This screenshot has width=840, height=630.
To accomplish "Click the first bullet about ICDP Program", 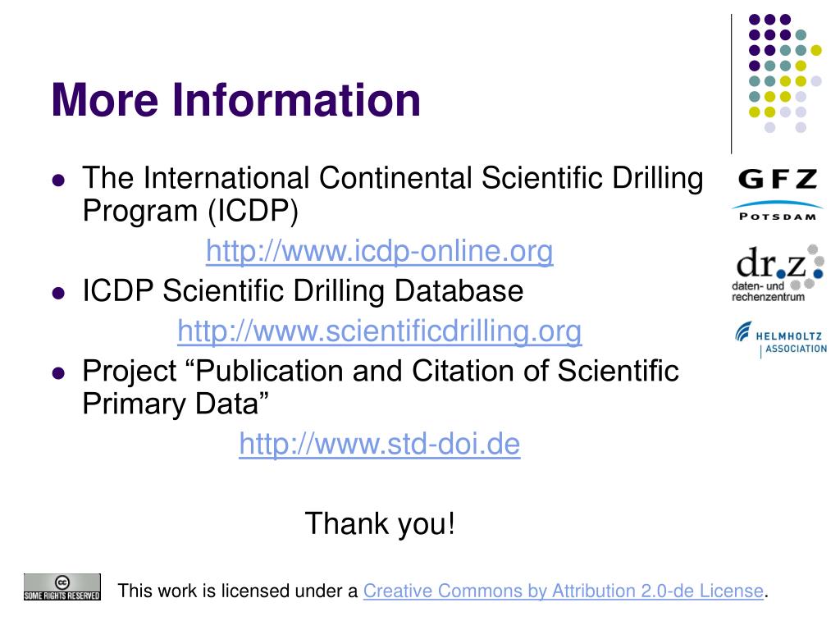I will coord(393,194).
